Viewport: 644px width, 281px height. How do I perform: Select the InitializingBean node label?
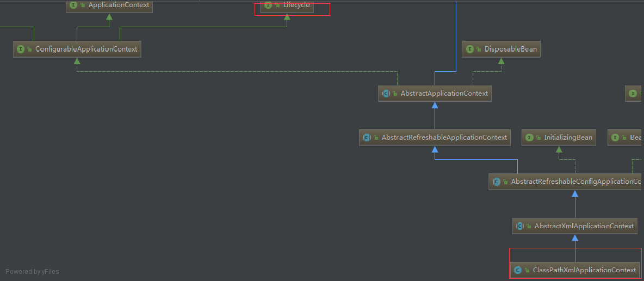568,138
